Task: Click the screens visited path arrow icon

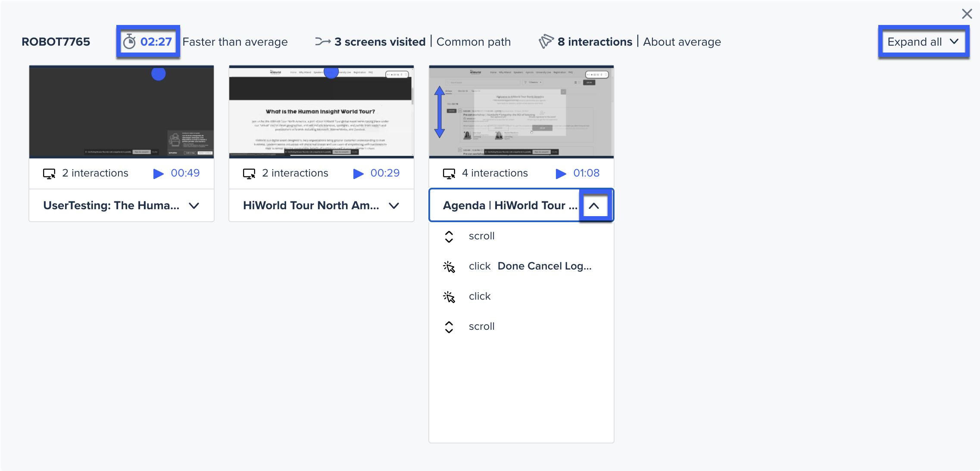Action: (x=323, y=42)
